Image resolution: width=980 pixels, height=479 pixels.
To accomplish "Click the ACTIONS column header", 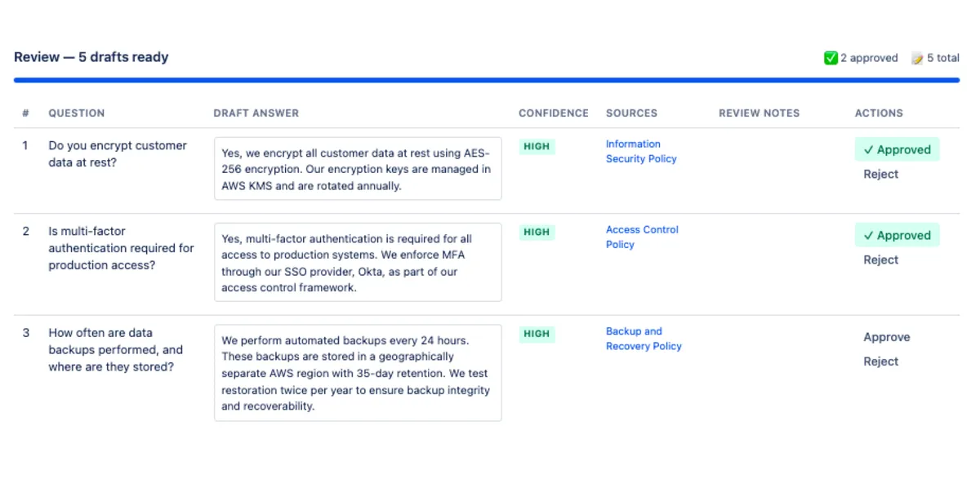I will pos(879,113).
